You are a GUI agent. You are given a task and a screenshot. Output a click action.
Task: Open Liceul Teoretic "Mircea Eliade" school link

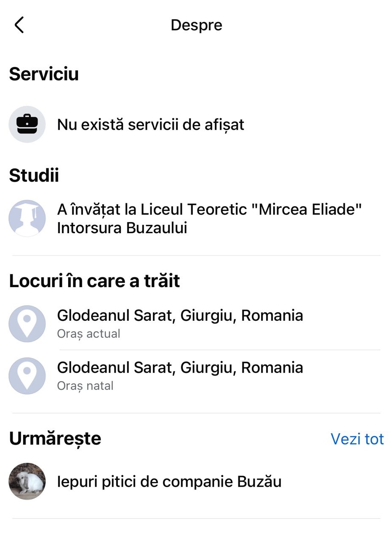[209, 209]
